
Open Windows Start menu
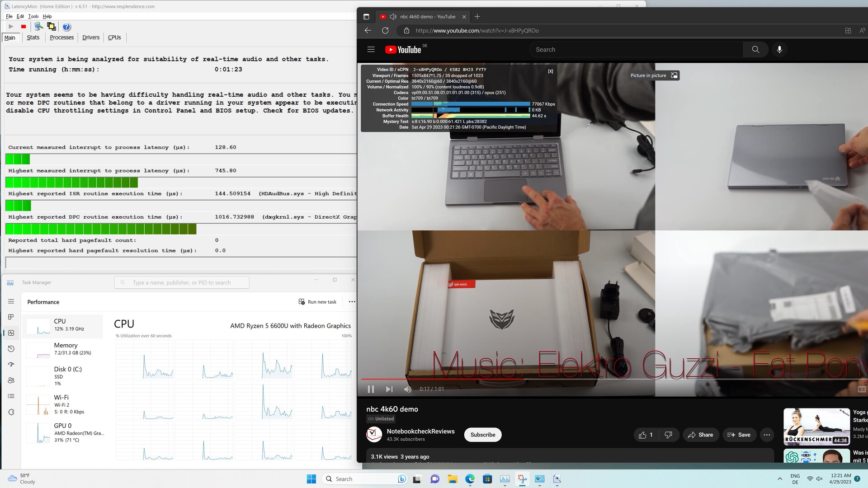(x=311, y=479)
